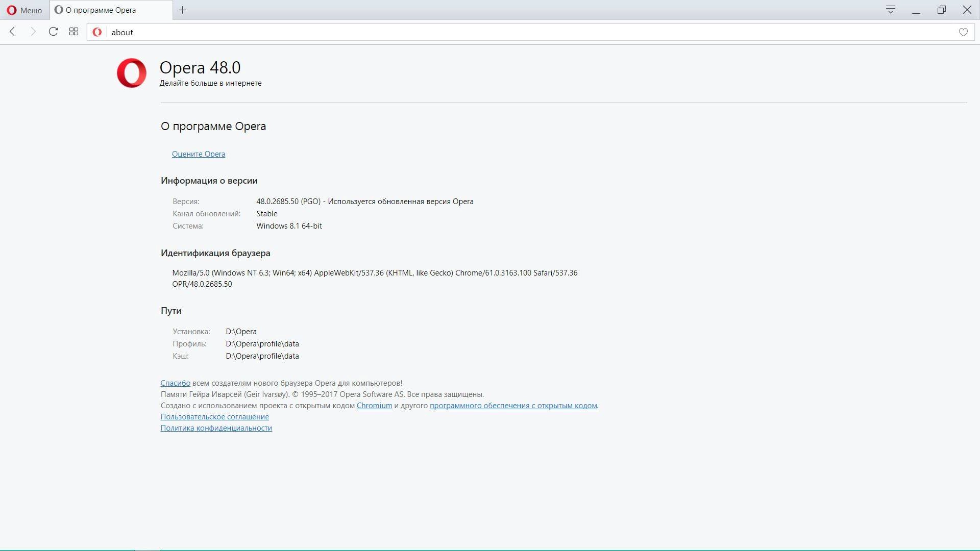
Task: Select the О программе Opera tab
Action: [111, 10]
